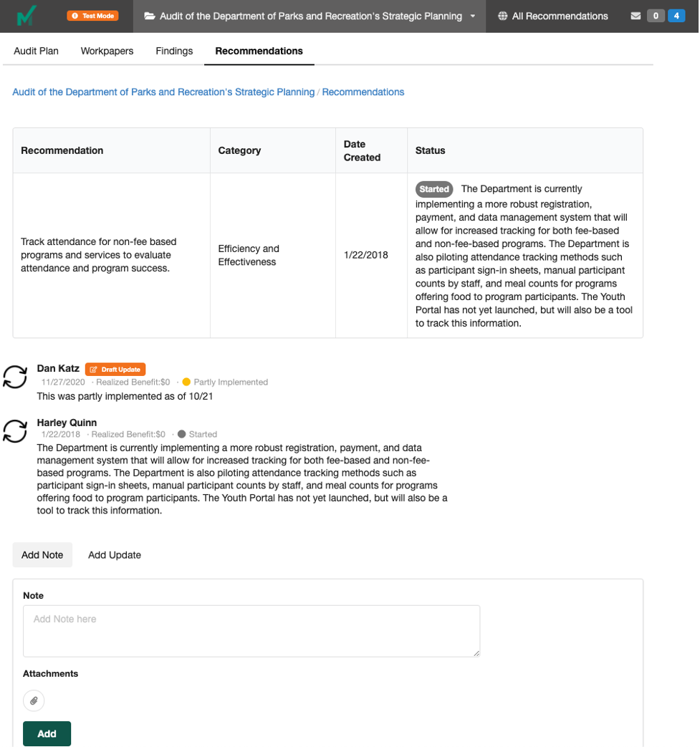Click the note field resize handle
This screenshot has height=747, width=700.
coord(476,654)
